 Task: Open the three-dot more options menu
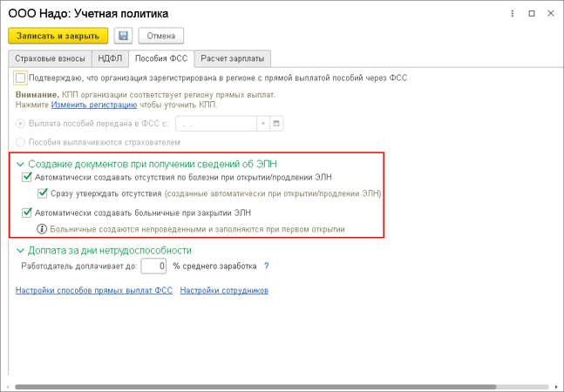(513, 14)
